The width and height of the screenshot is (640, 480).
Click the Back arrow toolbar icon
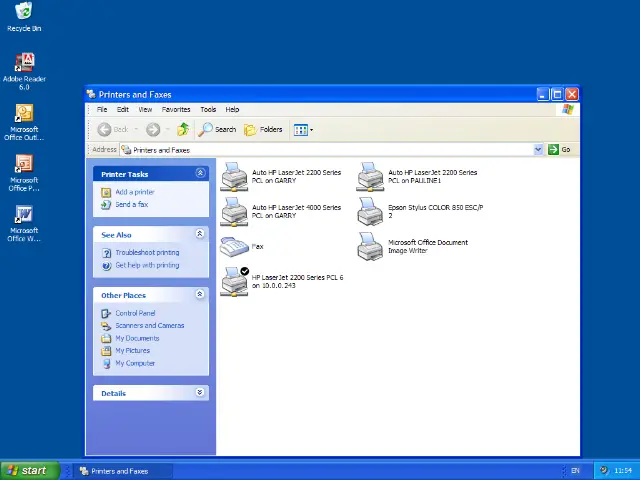click(x=104, y=130)
